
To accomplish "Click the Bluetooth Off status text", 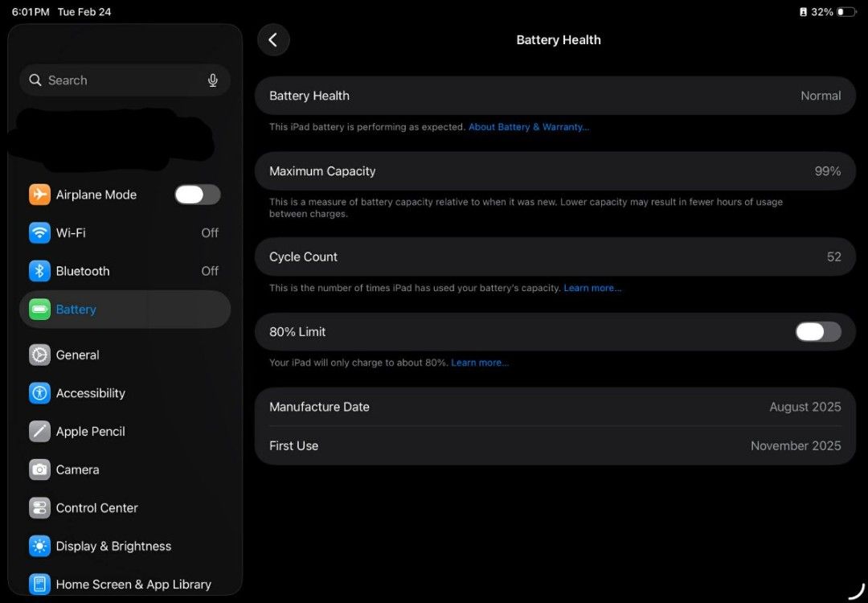I will coord(210,271).
